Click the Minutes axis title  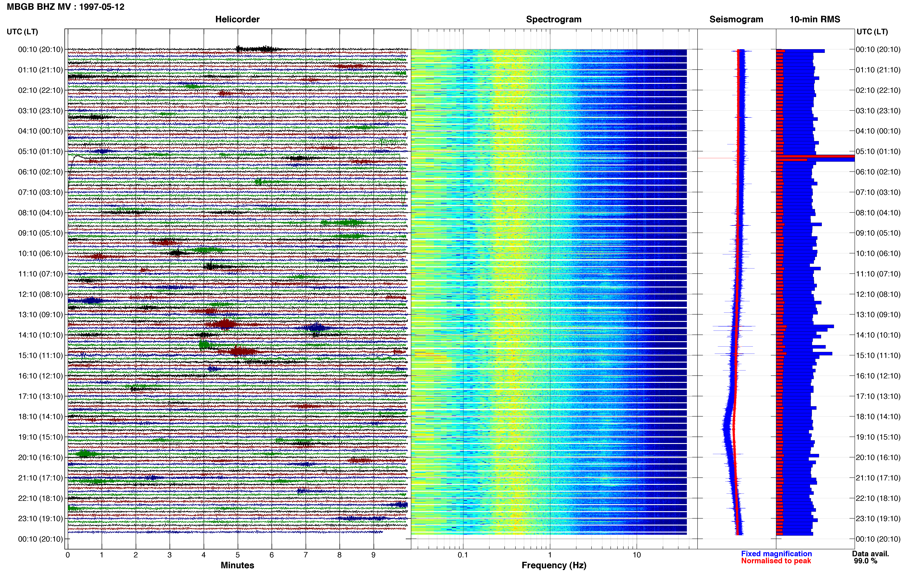[x=237, y=565]
